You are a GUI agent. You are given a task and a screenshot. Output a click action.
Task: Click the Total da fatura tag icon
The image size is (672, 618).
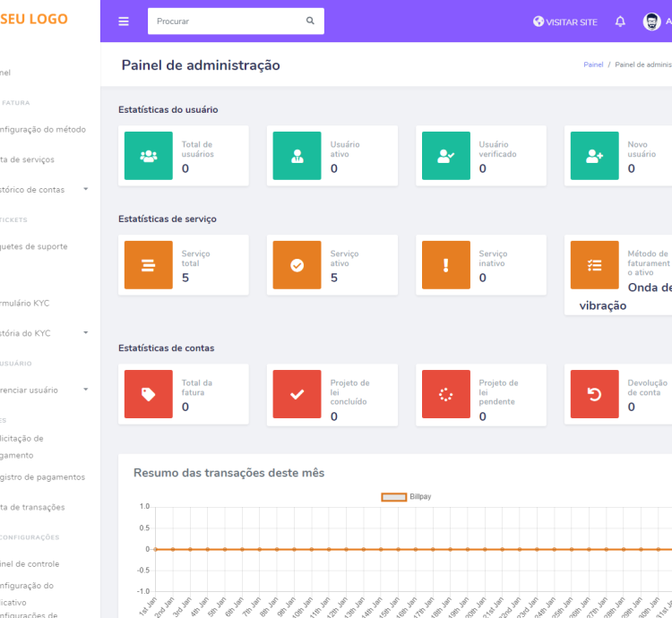coord(149,394)
